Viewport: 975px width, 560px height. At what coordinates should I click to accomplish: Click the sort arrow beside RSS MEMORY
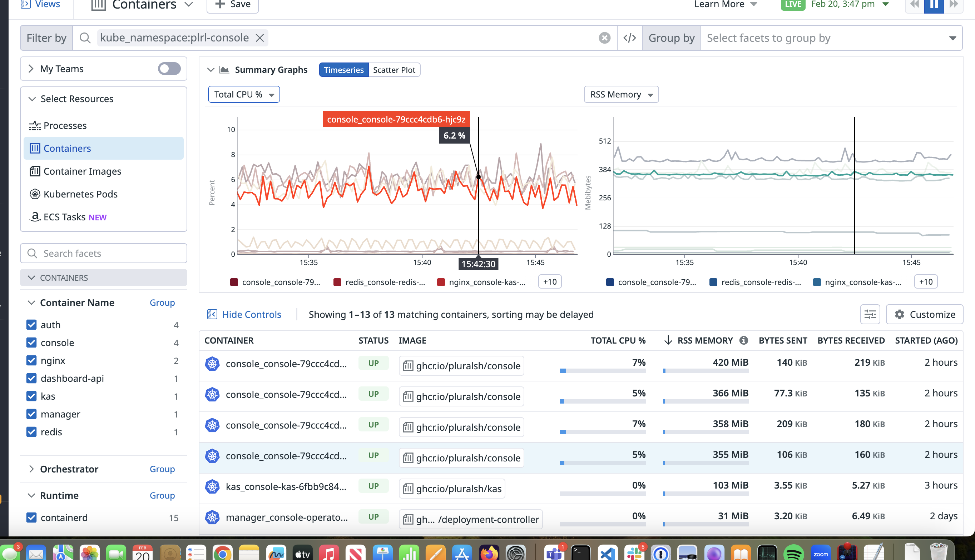pyautogui.click(x=668, y=340)
